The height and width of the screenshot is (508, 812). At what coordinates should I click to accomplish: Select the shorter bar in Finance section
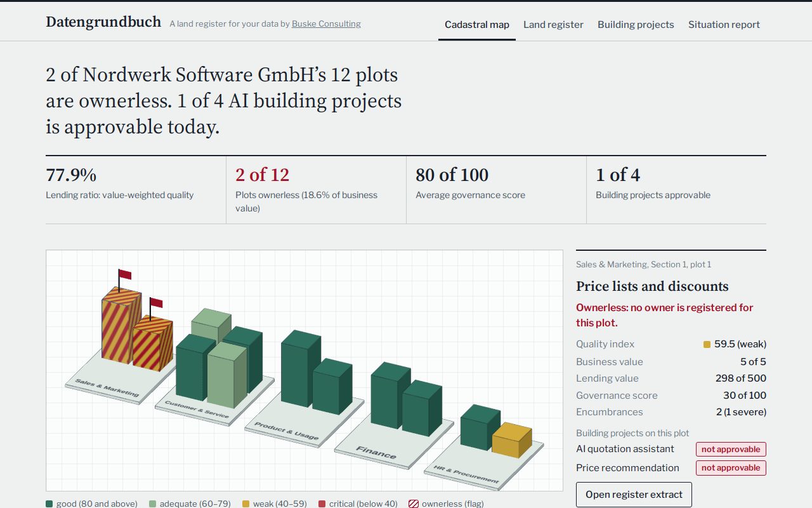422,408
